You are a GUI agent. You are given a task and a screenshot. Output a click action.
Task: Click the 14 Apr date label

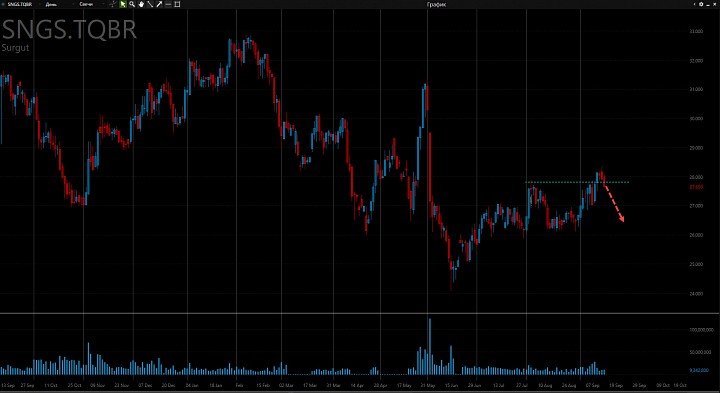coord(356,385)
